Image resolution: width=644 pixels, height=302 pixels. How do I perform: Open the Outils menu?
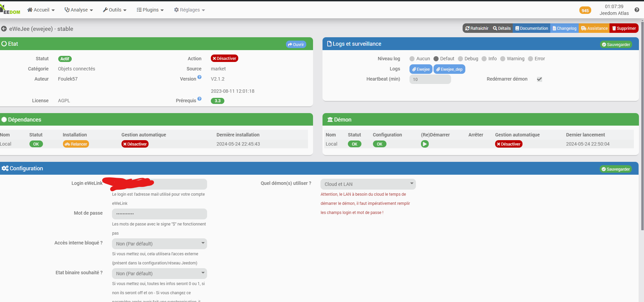(x=115, y=10)
